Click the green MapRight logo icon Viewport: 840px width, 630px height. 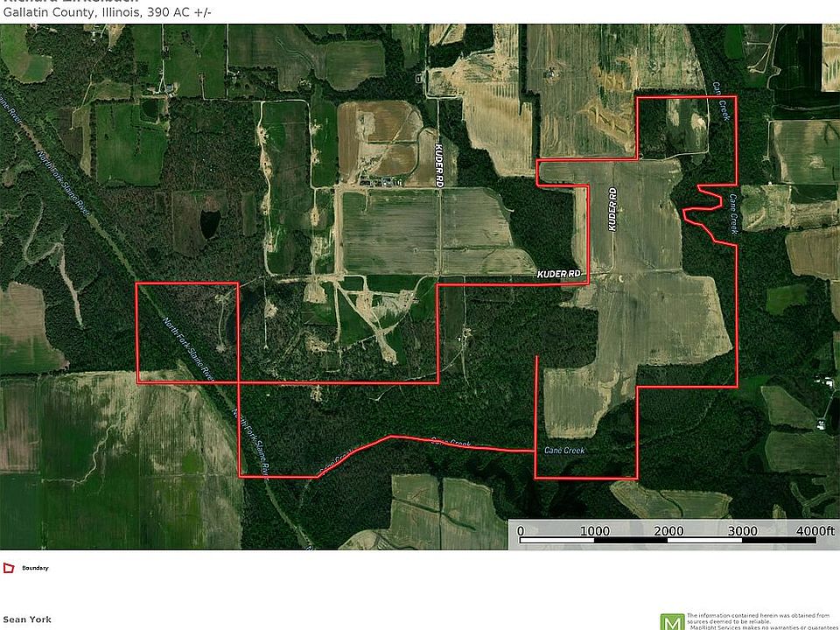pyautogui.click(x=672, y=622)
